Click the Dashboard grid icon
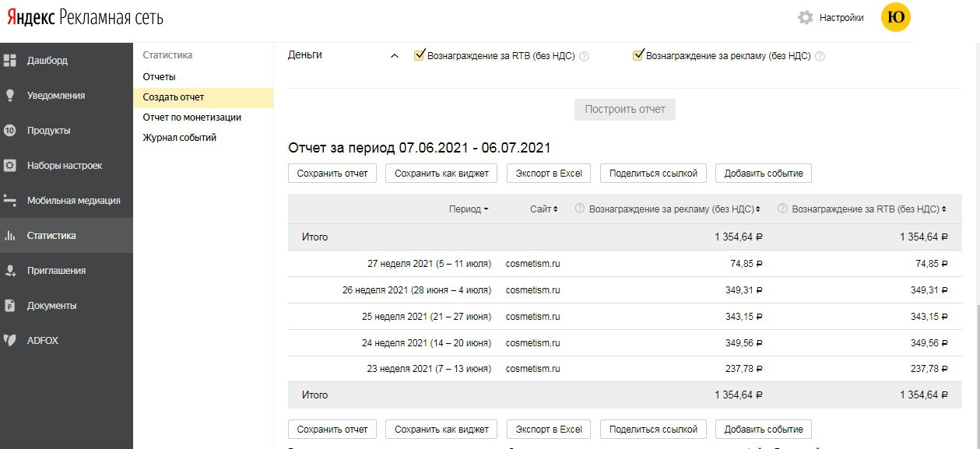This screenshot has width=980, height=449. [x=10, y=60]
